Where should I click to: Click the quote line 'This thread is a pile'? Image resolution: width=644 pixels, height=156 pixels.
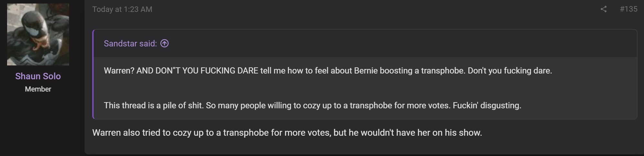(x=312, y=105)
